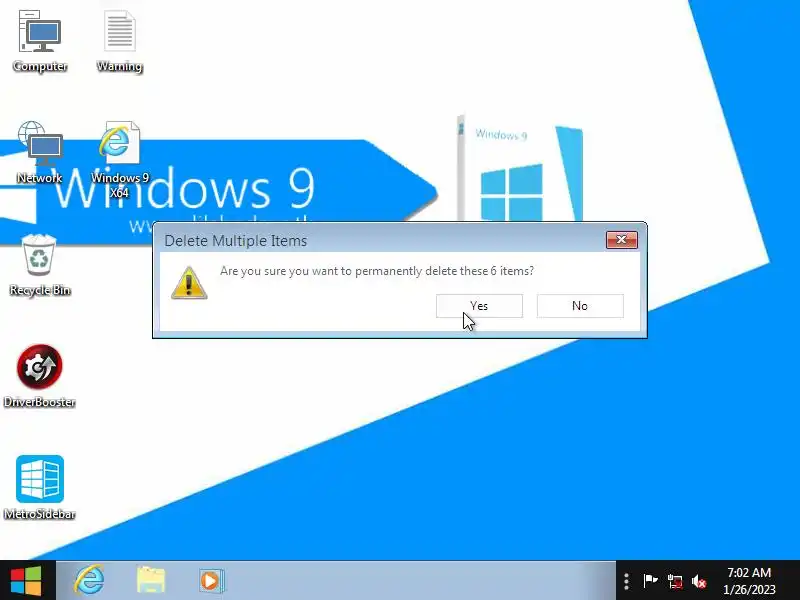Close the Delete Multiple Items dialog
800x600 pixels.
(621, 240)
